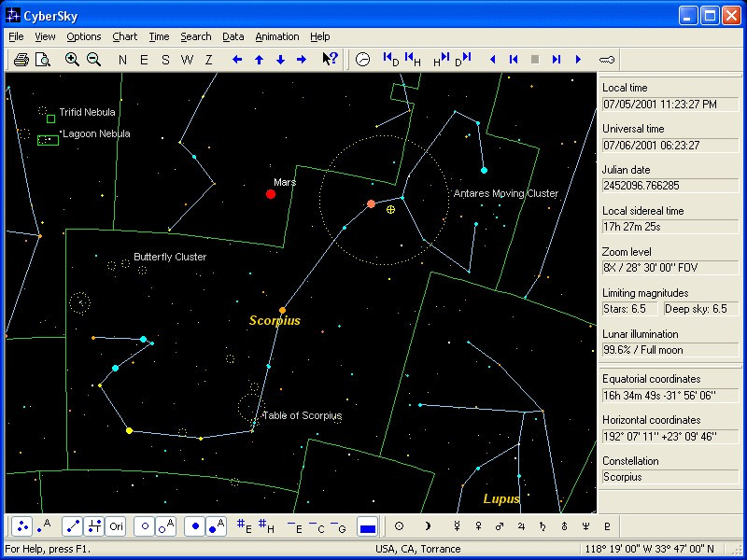747x560 pixels.
Task: Step back one hour (H back)
Action: tap(413, 60)
